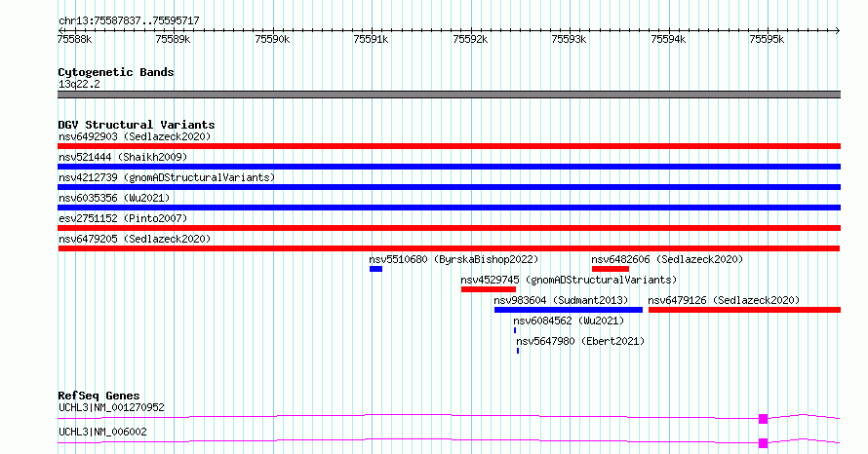Open nsv5647980 (Ebert2021) variant label
Viewport: 868px width, 454px height.
click(x=580, y=341)
